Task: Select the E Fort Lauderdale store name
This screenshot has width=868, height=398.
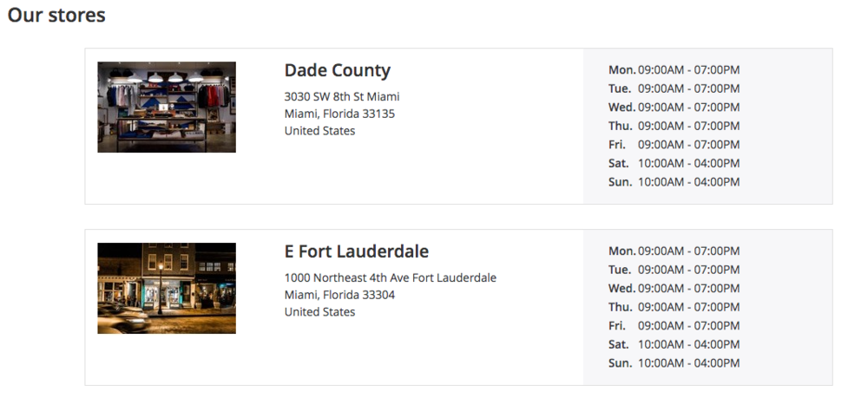Action: coord(357,251)
